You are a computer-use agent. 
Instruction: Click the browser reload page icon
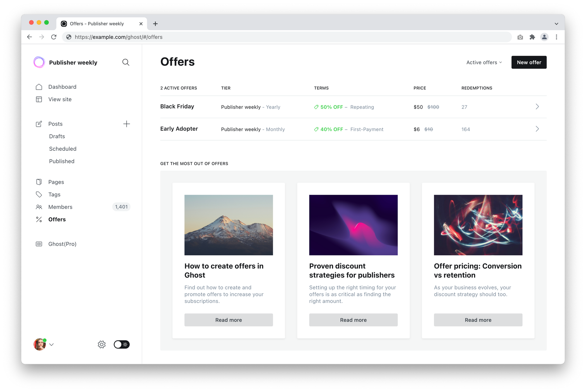click(54, 37)
